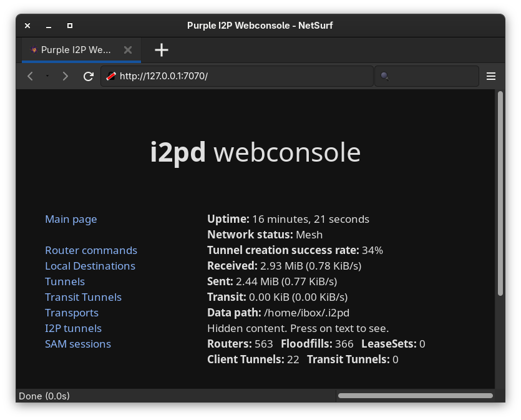The height and width of the screenshot is (420, 521).
Task: Click the horizontal scrollbar at the bottom
Action: pyautogui.click(x=415, y=396)
